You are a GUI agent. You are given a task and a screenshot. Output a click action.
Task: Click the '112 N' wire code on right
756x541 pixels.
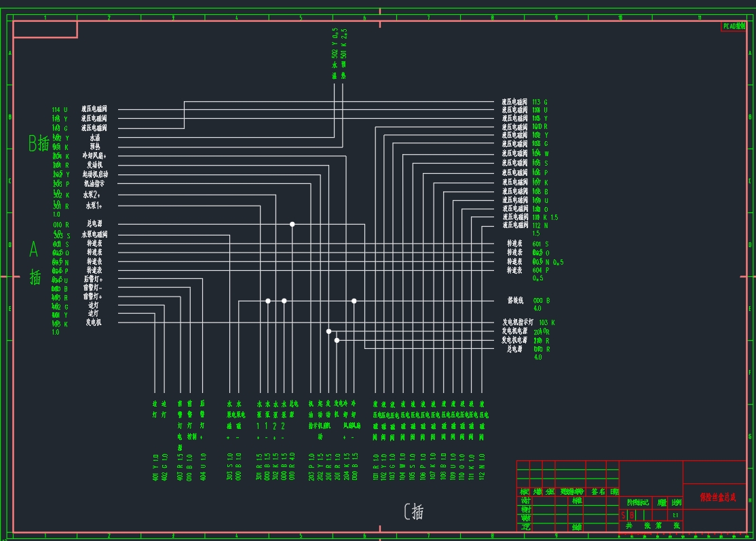(540, 225)
